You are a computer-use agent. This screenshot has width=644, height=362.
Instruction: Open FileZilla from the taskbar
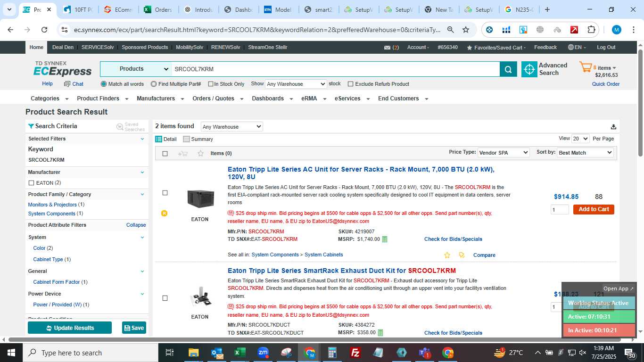[356, 353]
